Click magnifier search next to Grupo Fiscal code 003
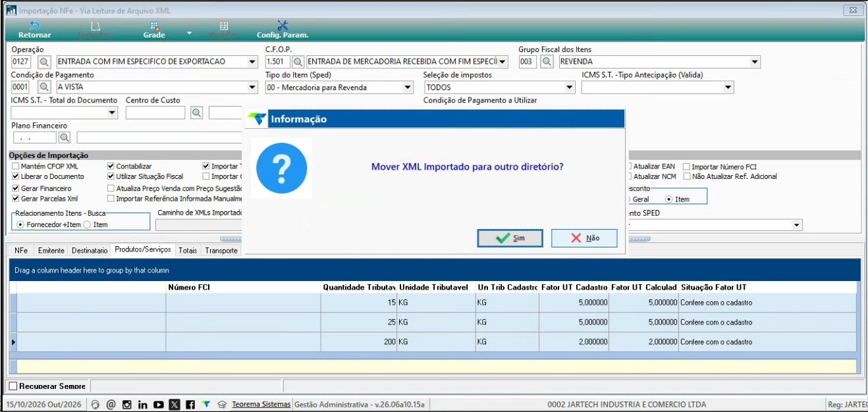Image resolution: width=868 pixels, height=412 pixels. [x=547, y=62]
